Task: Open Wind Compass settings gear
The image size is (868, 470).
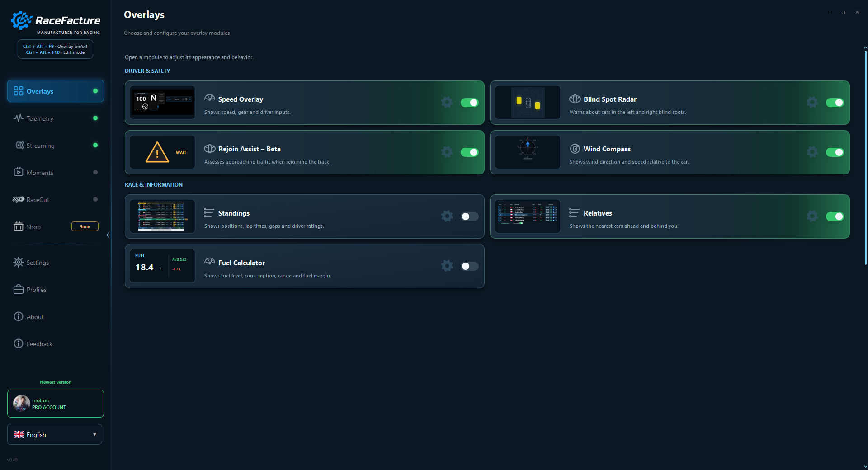Action: click(812, 152)
